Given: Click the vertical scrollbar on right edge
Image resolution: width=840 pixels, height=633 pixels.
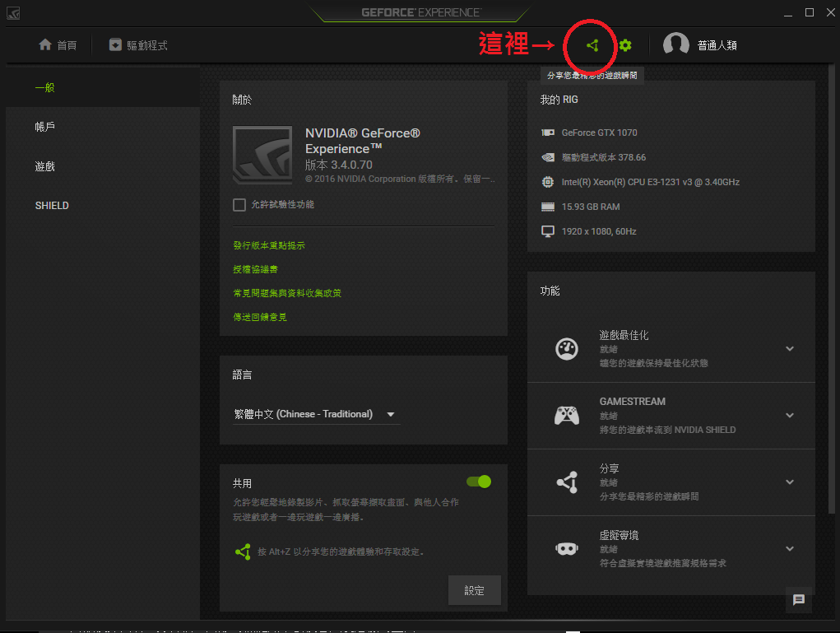Looking at the screenshot, I should (x=831, y=290).
